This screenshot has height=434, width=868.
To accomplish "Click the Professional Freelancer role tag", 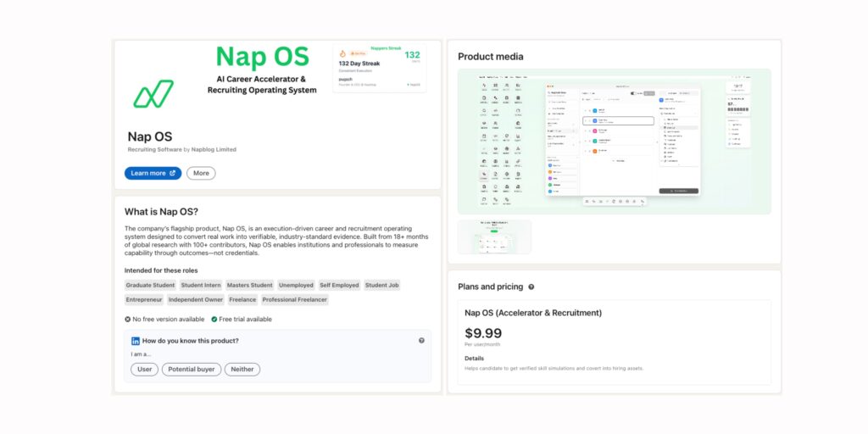I will pos(295,299).
